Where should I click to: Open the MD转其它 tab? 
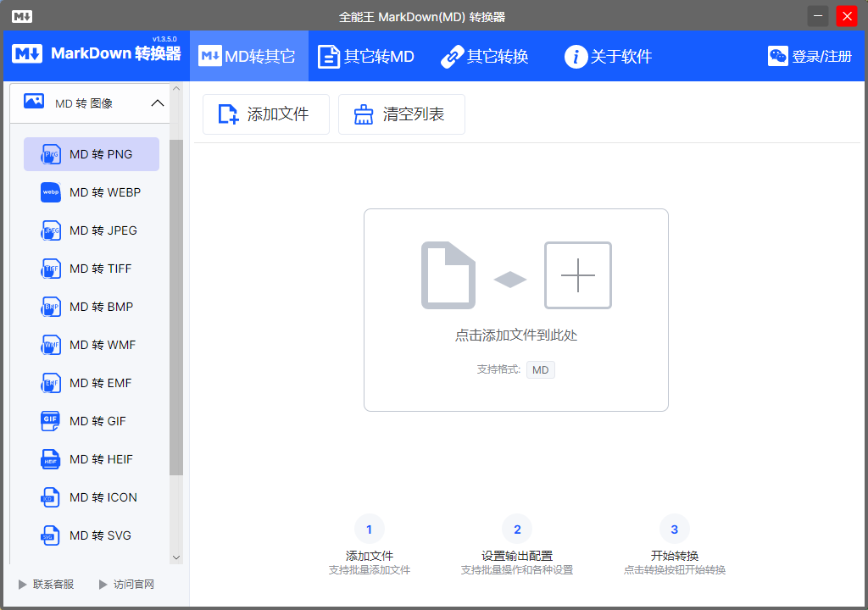click(x=249, y=56)
